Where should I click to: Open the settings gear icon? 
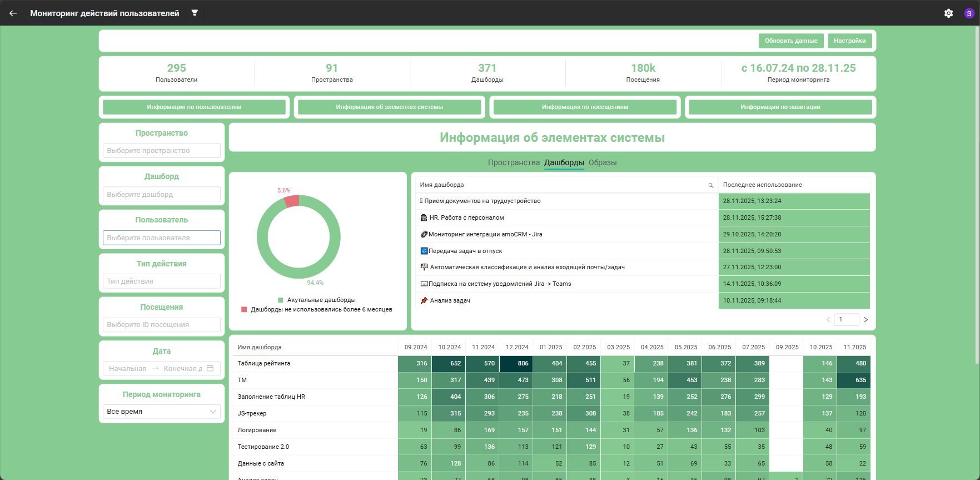[x=948, y=13]
